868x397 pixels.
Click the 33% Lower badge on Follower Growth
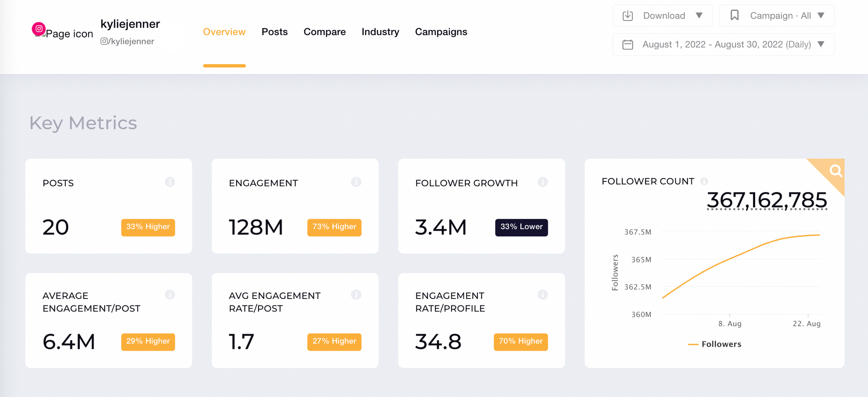click(x=521, y=227)
